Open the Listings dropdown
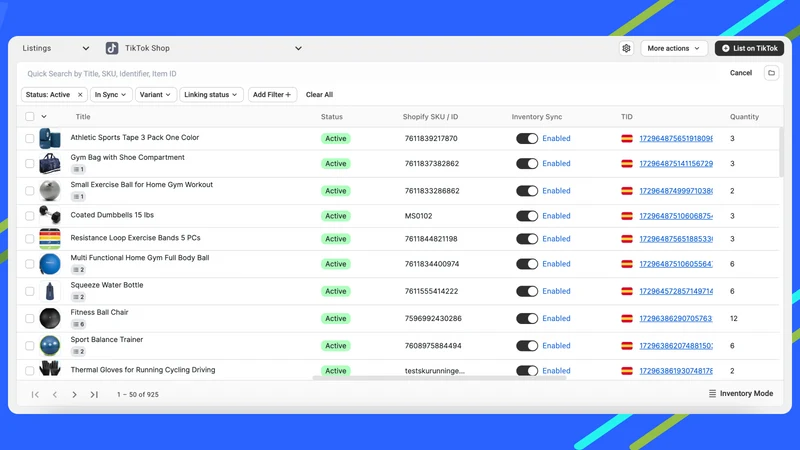This screenshot has height=450, width=800. coord(56,48)
